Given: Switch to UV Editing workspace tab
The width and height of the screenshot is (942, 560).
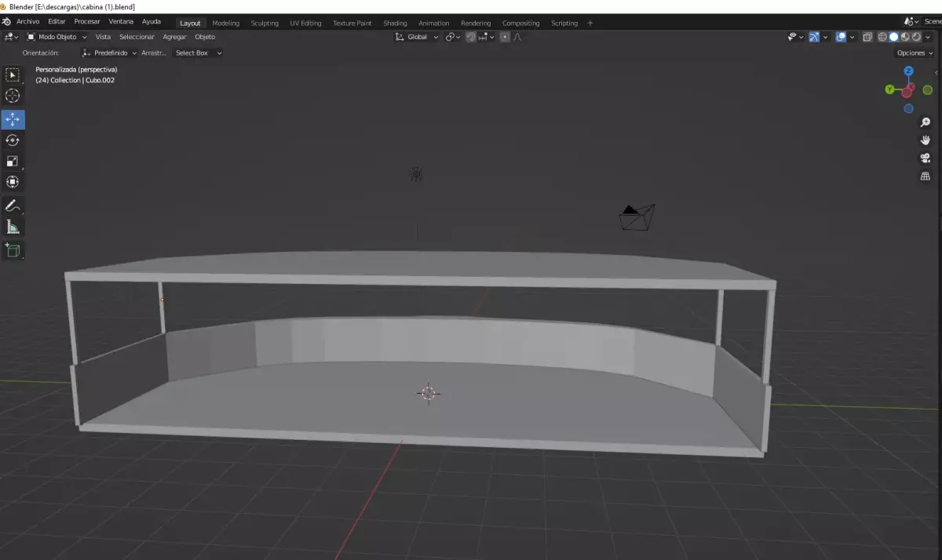Looking at the screenshot, I should point(305,23).
